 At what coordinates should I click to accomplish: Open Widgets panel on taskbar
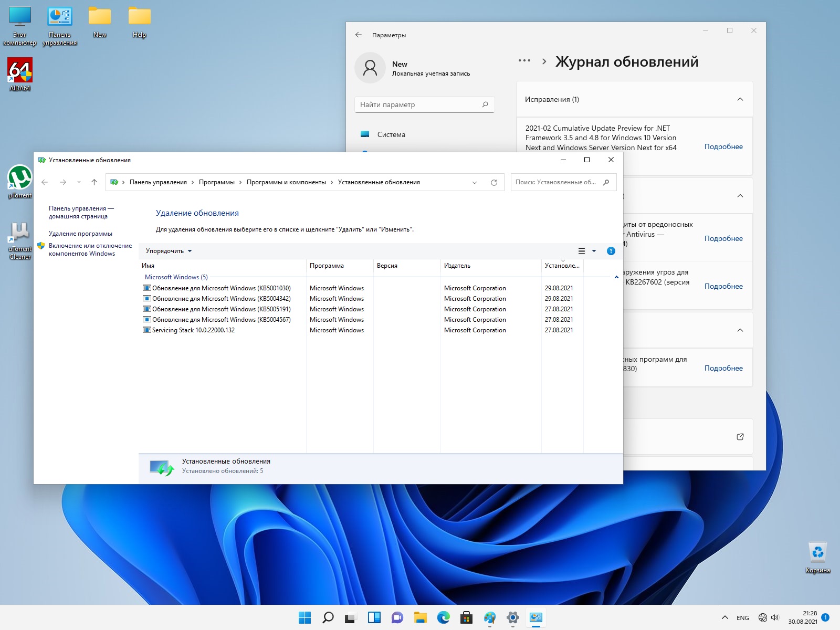(x=374, y=618)
